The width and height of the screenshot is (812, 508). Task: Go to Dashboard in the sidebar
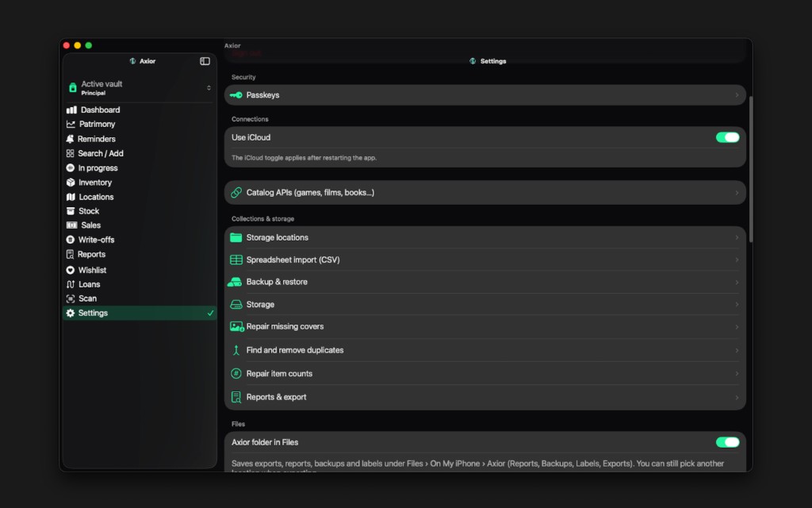pos(101,110)
